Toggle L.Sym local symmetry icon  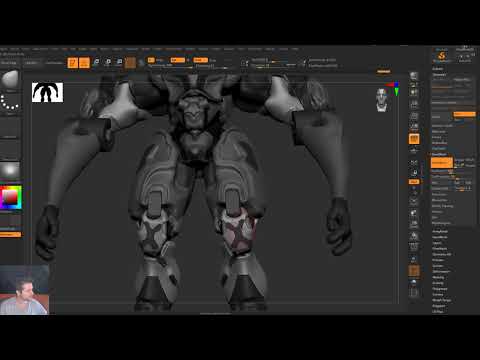(414, 173)
